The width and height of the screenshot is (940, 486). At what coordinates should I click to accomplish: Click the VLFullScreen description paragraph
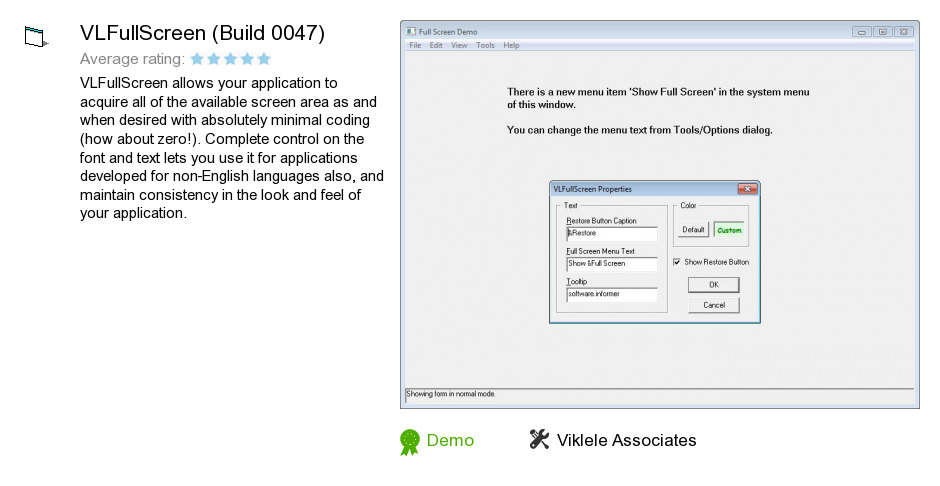[x=231, y=148]
